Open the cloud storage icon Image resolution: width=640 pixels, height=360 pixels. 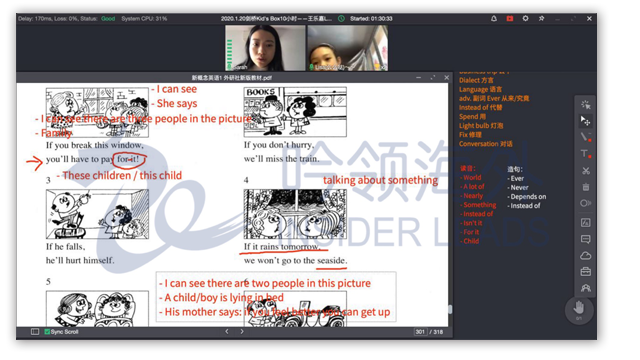click(x=586, y=256)
